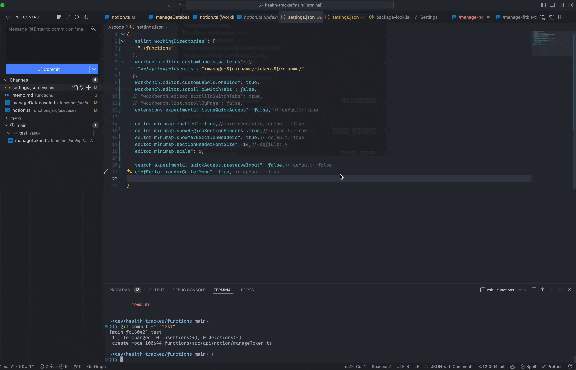Click the Changes count badge
Viewport: 576px width, 370px height.
click(95, 80)
